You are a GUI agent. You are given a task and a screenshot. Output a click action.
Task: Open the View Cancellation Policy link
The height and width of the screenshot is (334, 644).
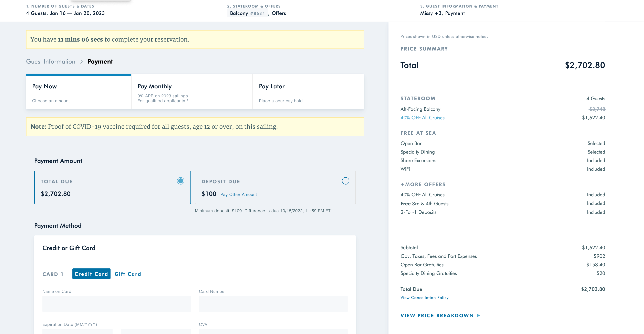424,298
